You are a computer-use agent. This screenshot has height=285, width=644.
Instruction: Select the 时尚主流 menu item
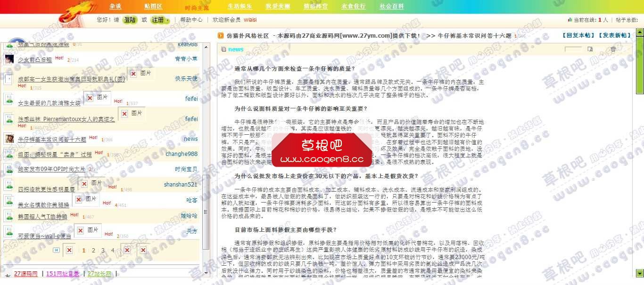[x=198, y=7]
